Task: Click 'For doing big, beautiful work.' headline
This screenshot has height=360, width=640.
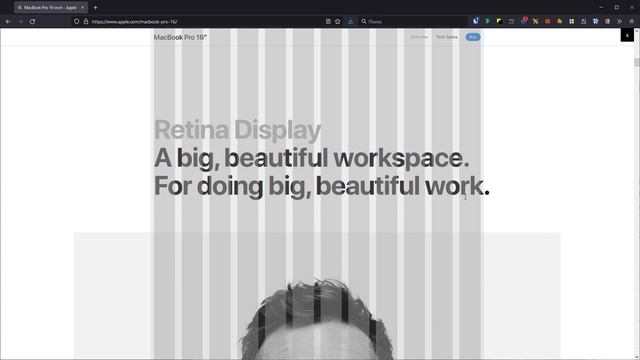Action: click(322, 186)
